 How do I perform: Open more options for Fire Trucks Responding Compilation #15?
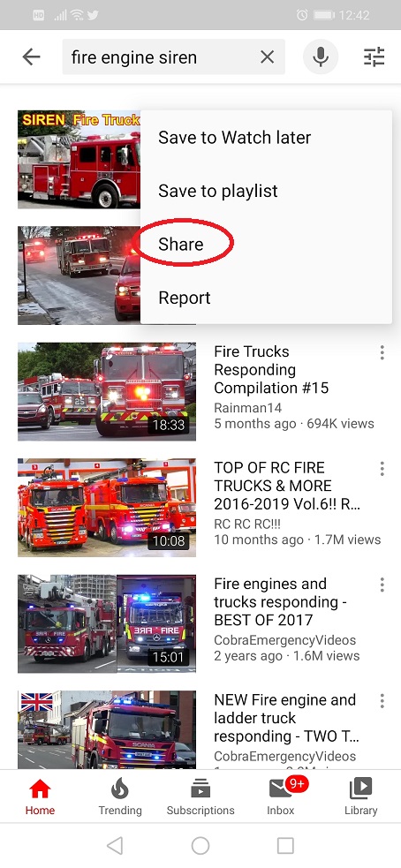(382, 352)
